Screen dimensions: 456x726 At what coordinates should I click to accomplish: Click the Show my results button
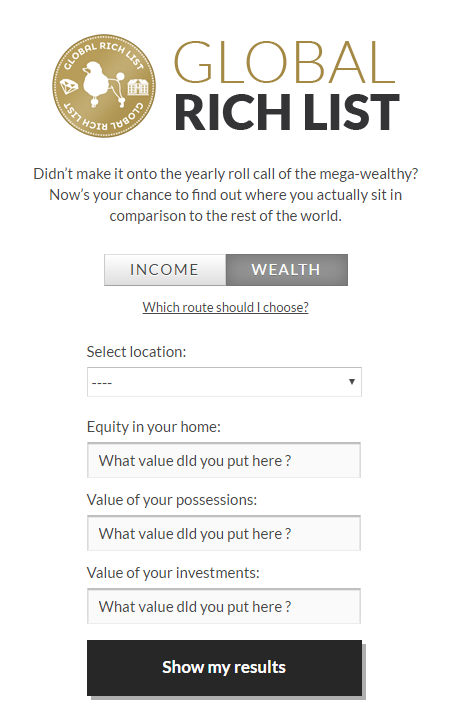coord(224,668)
